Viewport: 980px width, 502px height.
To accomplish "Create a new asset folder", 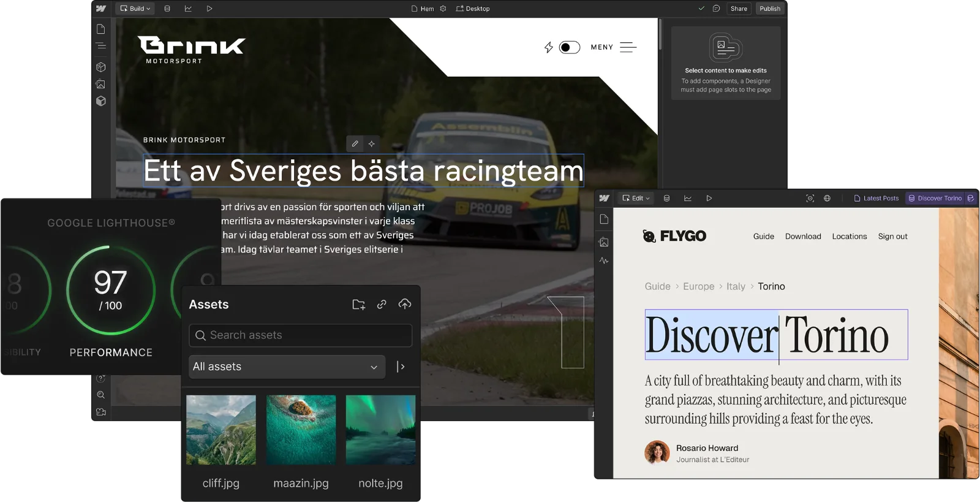I will tap(359, 305).
